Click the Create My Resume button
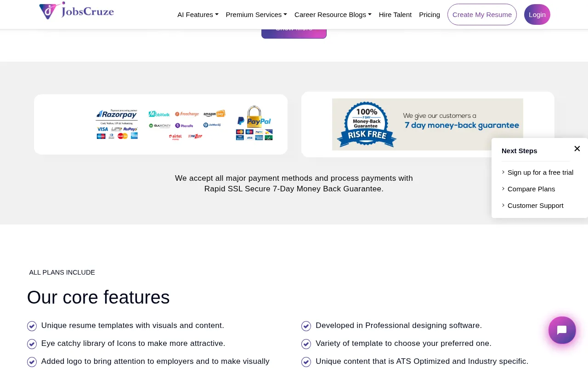This screenshot has width=588, height=368. coord(482,14)
